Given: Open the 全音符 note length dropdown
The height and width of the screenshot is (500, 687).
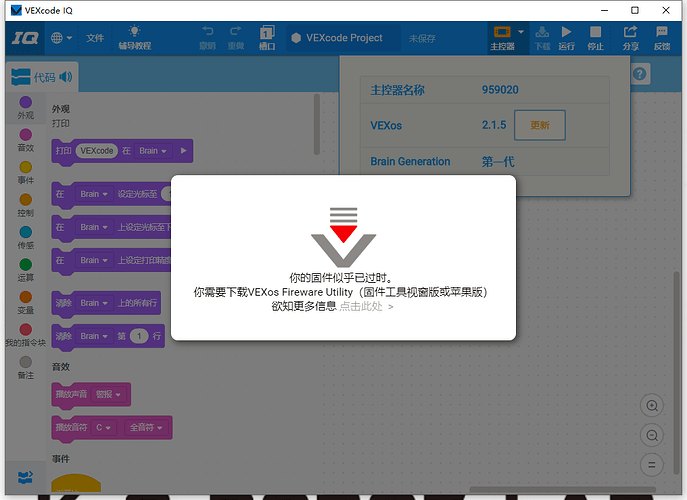Looking at the screenshot, I should coord(146,427).
